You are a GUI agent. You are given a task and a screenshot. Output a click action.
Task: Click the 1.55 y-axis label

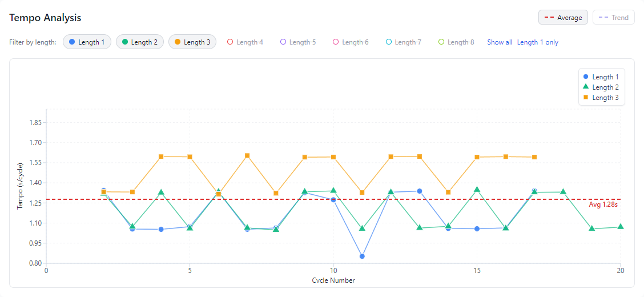(x=34, y=163)
